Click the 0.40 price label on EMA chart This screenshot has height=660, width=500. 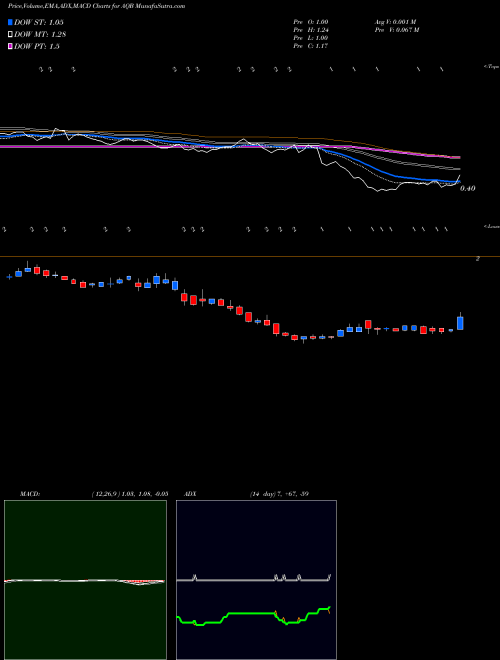468,189
